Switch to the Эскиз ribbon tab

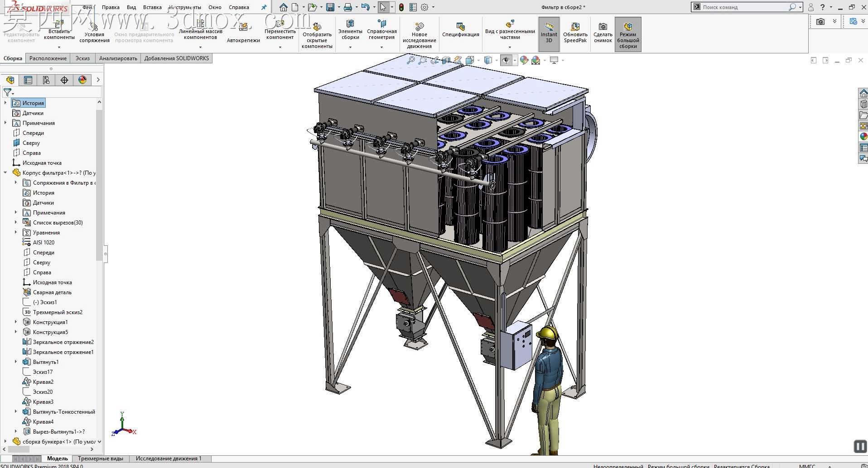pyautogui.click(x=82, y=58)
